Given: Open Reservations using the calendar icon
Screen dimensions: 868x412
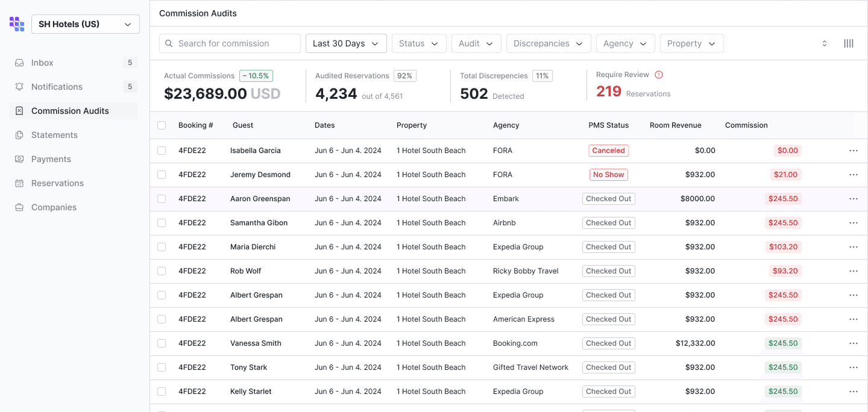Looking at the screenshot, I should 19,183.
